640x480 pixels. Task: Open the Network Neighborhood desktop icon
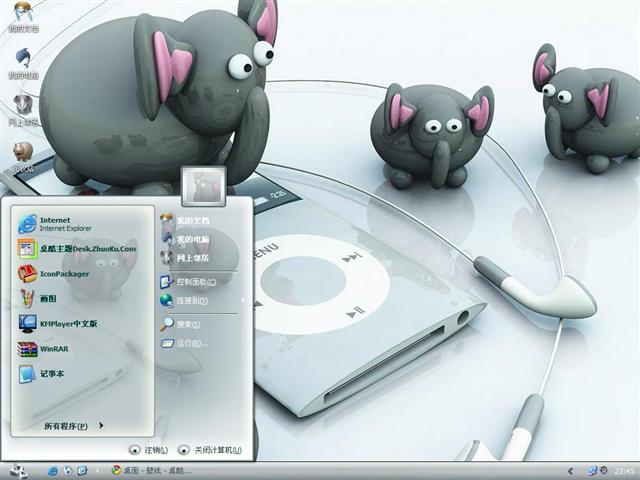tap(23, 110)
